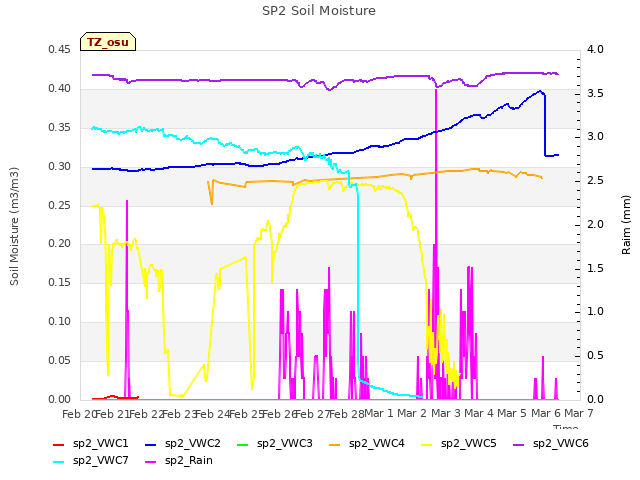
Task: Click the Mar 4 date label
Action: coord(479,413)
